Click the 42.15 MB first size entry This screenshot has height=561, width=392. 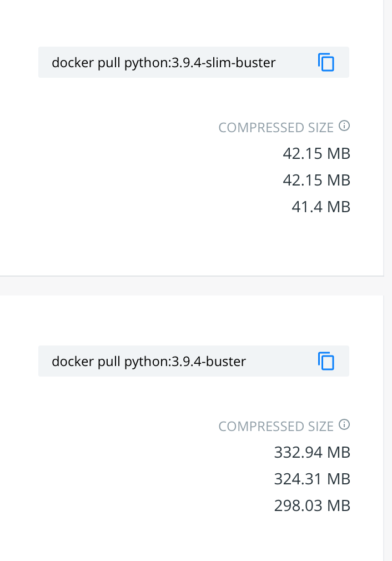point(316,153)
